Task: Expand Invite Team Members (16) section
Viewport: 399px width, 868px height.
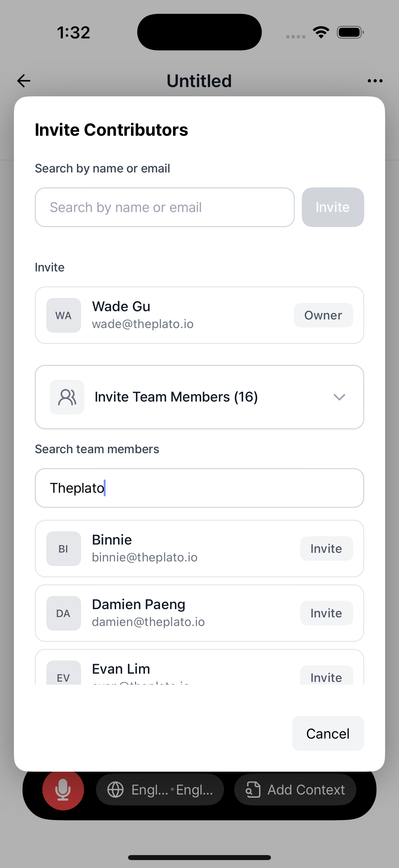Action: (x=199, y=397)
